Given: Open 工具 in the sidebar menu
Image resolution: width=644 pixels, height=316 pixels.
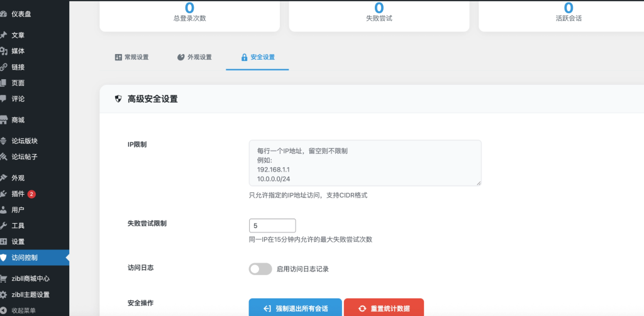Looking at the screenshot, I should (35, 226).
